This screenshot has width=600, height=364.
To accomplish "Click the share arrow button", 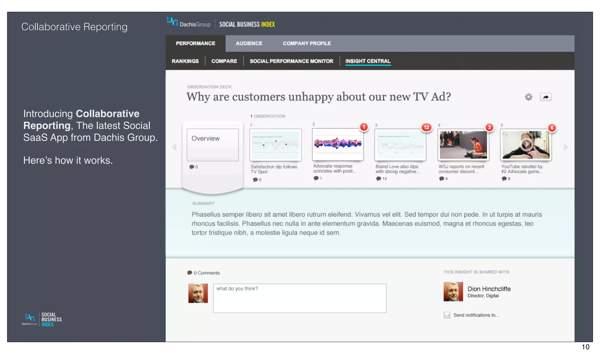I will click(546, 97).
